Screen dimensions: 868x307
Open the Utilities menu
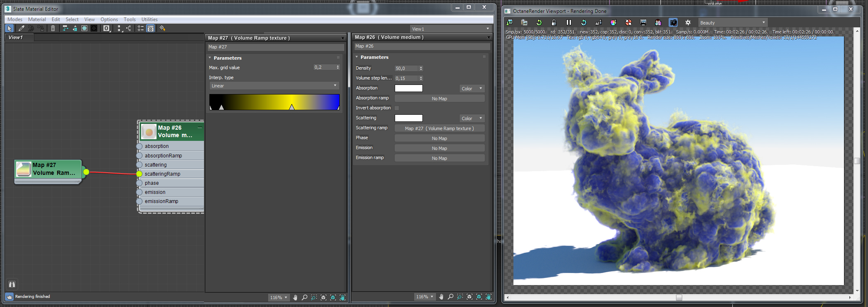click(x=149, y=19)
